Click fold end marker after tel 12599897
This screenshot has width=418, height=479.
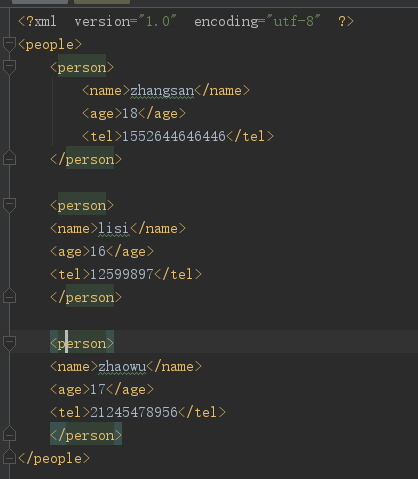[x=9, y=296]
